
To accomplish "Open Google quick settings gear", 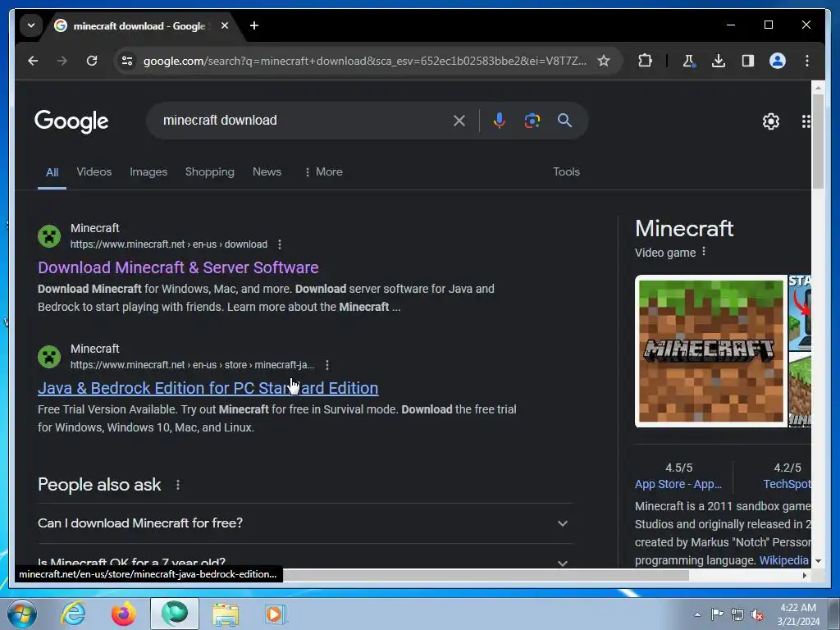I will [771, 121].
